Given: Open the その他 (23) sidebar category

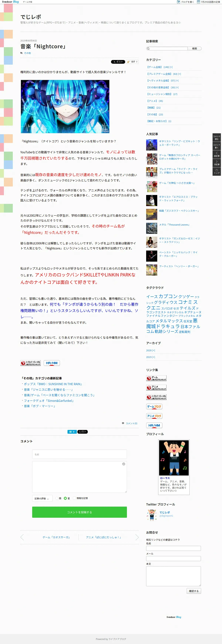Looking at the screenshot, I should click(155, 114).
